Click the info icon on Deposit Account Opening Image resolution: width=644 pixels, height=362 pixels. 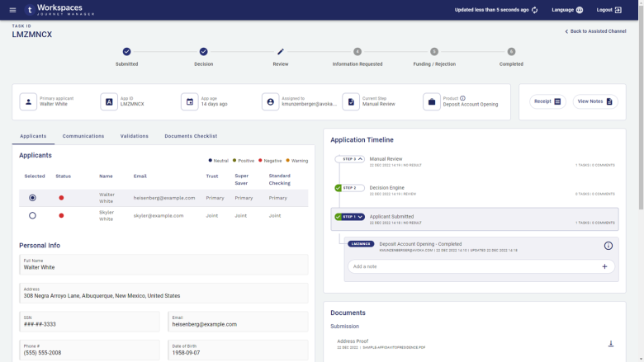tap(608, 246)
